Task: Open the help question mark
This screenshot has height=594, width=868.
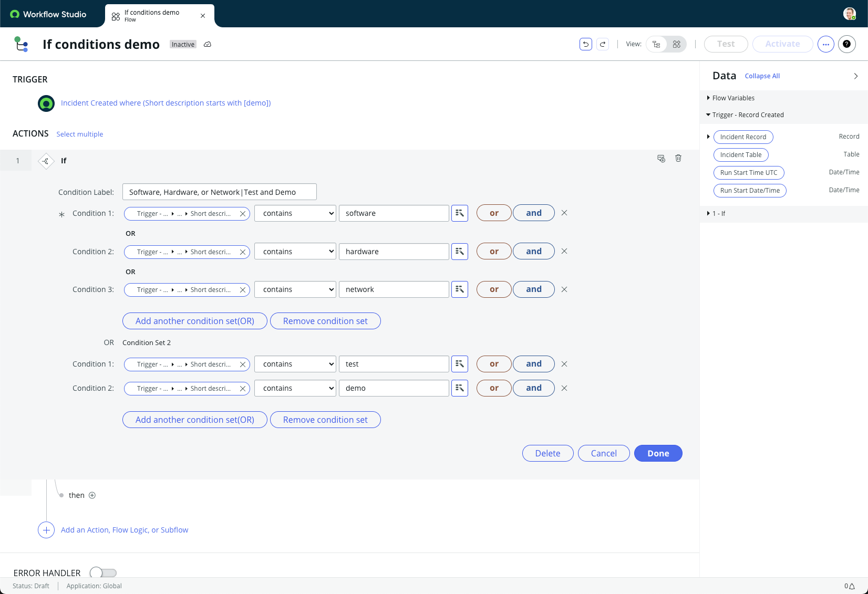Action: pyautogui.click(x=846, y=44)
